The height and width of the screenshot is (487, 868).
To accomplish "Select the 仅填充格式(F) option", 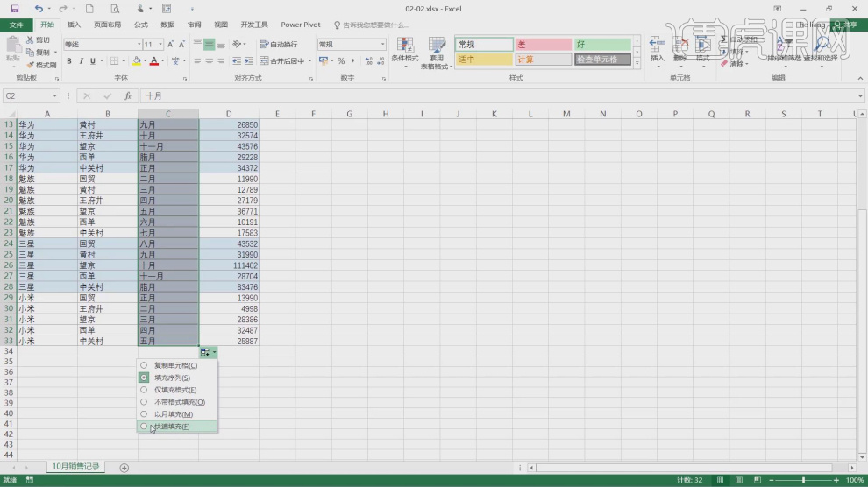I will tap(175, 390).
